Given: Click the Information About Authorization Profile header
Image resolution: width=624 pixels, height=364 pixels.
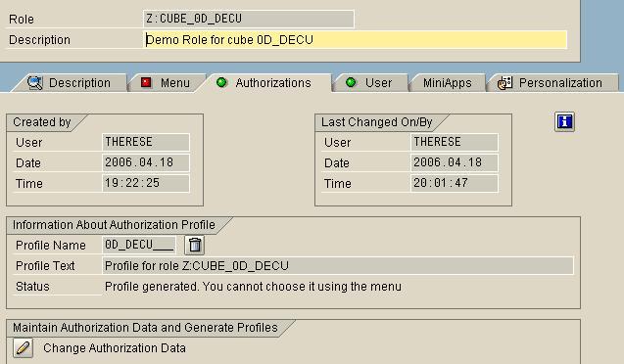Looking at the screenshot, I should (x=114, y=224).
